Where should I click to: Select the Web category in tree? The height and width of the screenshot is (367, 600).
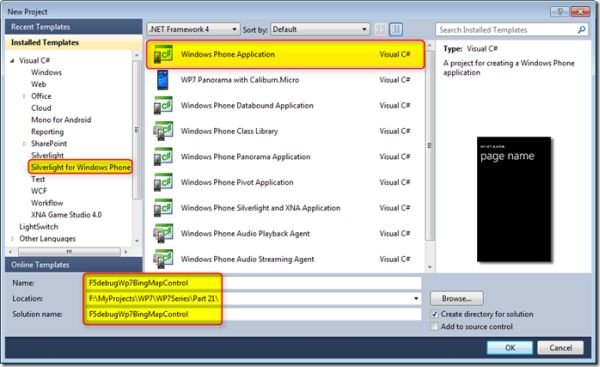point(39,84)
